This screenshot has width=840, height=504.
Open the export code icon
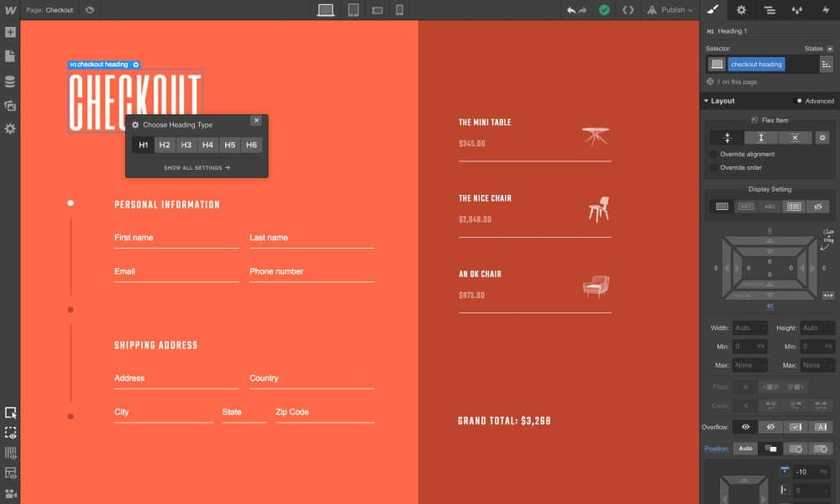pos(627,10)
